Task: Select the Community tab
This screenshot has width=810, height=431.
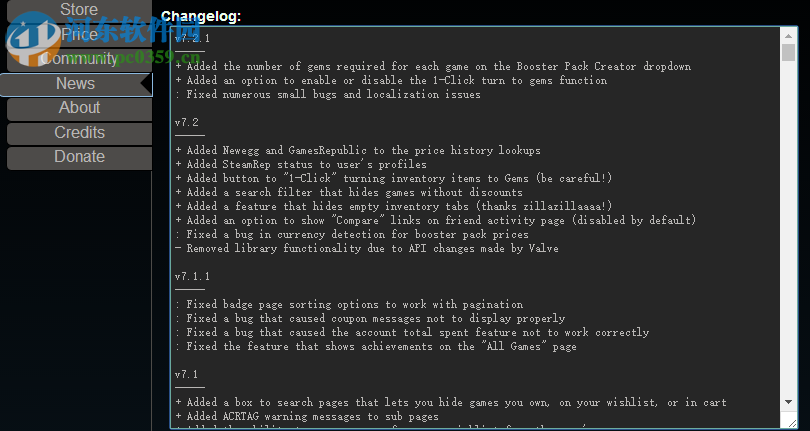Action: [79, 59]
